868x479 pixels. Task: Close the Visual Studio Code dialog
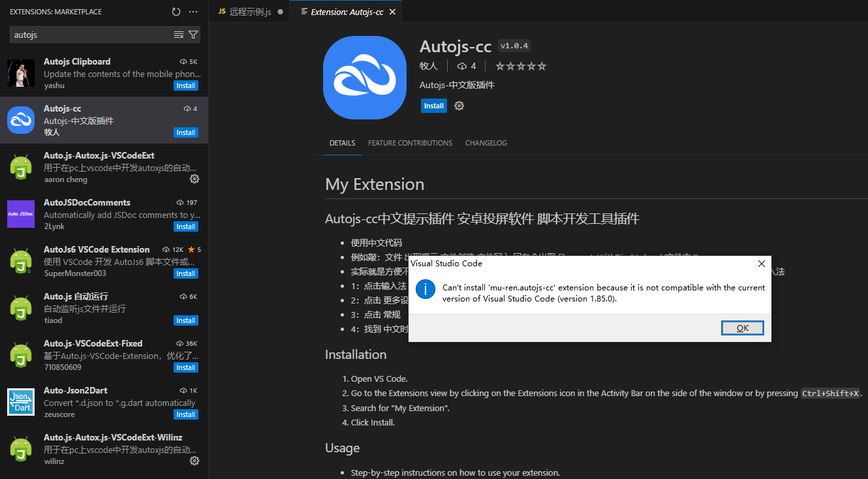(x=761, y=264)
